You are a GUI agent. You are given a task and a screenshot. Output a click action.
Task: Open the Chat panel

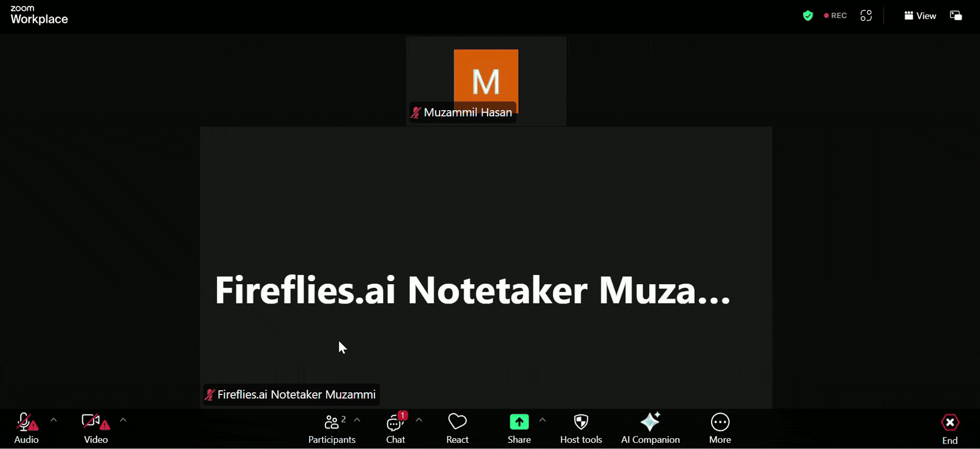click(x=395, y=429)
